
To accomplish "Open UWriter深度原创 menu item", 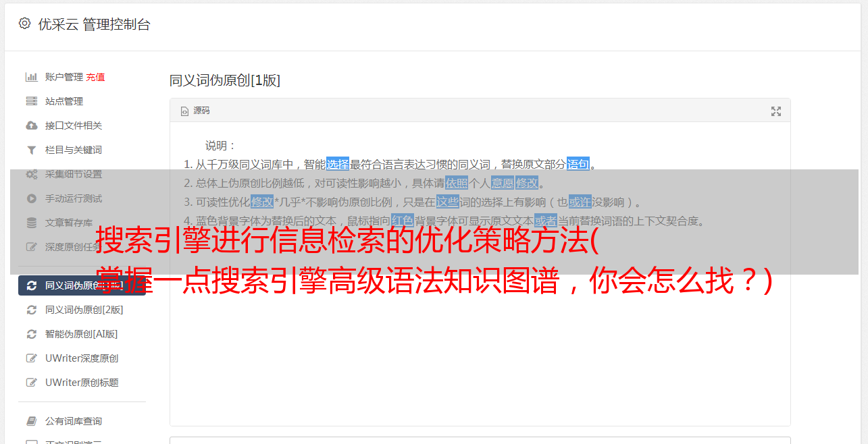I will click(x=82, y=358).
